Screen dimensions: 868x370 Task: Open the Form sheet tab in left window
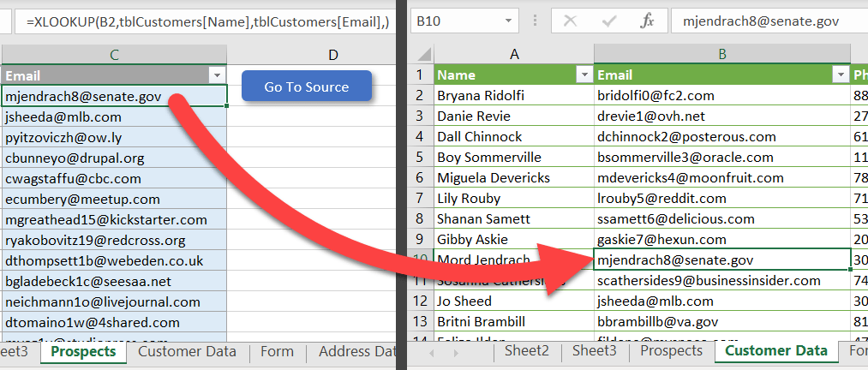[277, 351]
